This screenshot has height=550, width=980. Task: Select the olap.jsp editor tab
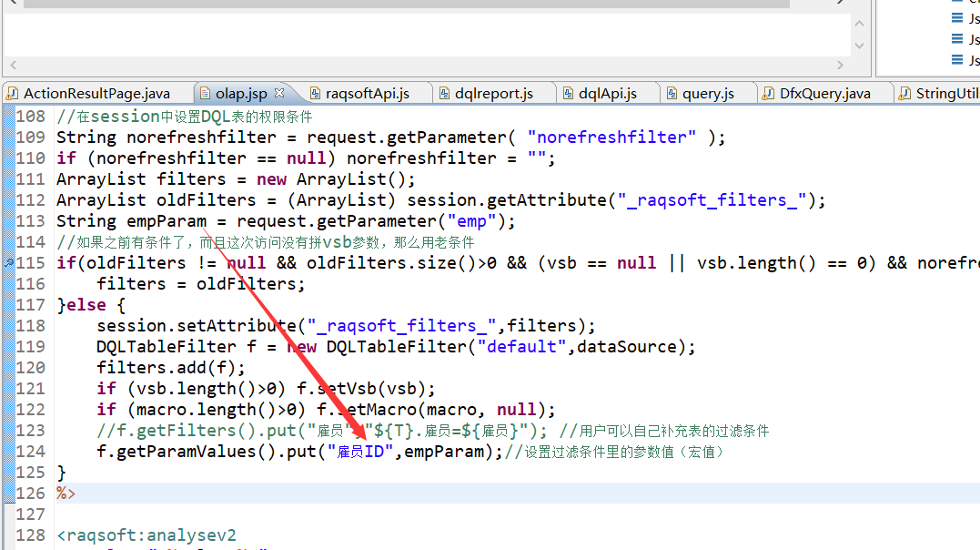pyautogui.click(x=241, y=93)
